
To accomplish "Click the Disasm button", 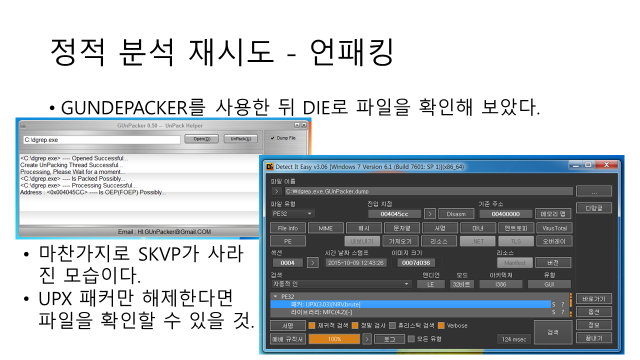I will pos(456,213).
